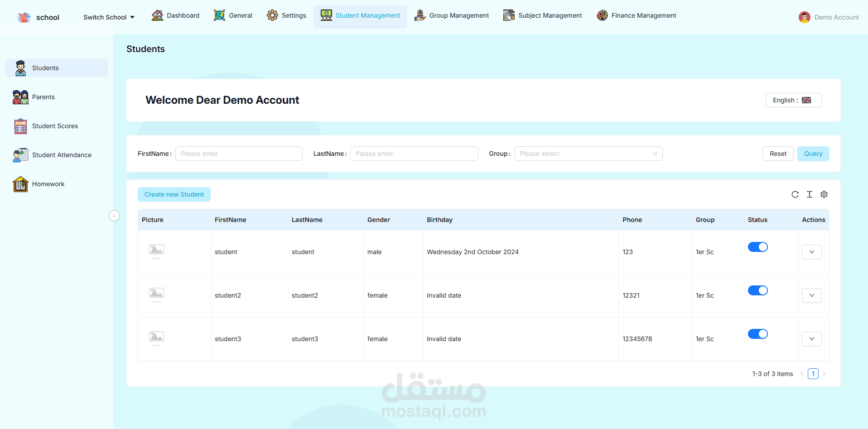Click picture thumbnail of student row
Screen dimensions: 868x429
(156, 251)
